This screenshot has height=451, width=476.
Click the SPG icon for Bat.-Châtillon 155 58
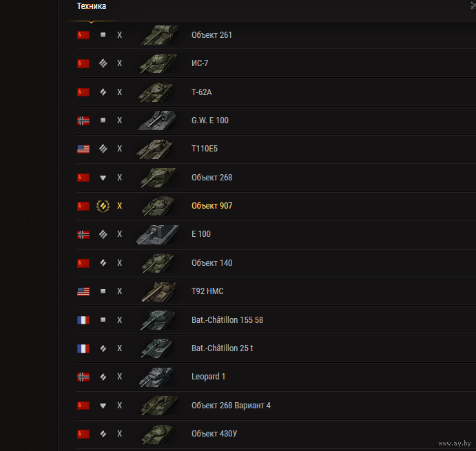click(103, 319)
